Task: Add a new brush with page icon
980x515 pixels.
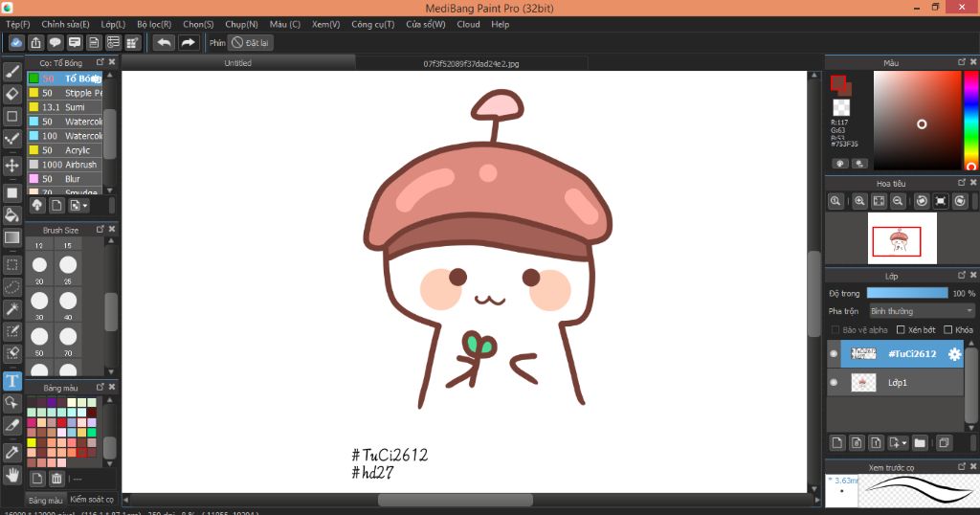Action: point(56,206)
